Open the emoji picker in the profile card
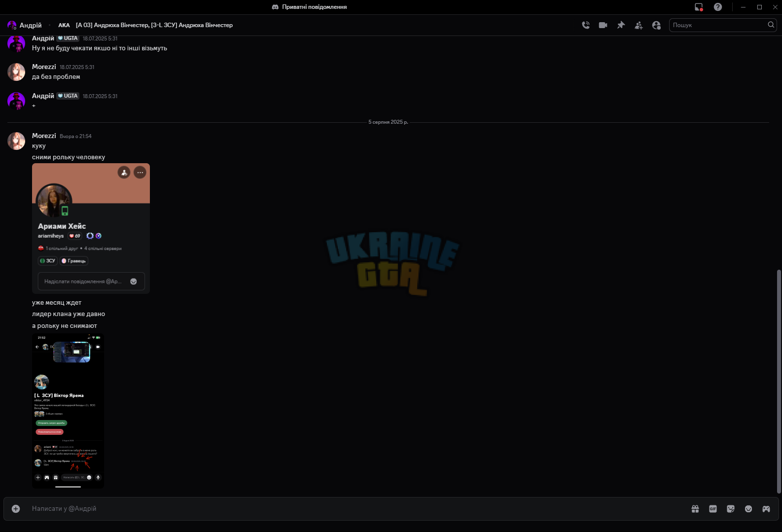782x532 pixels. click(133, 282)
